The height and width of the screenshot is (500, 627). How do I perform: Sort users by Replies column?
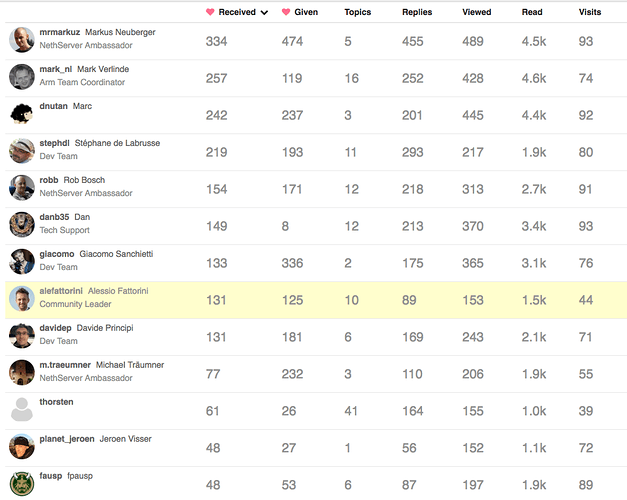click(x=417, y=12)
